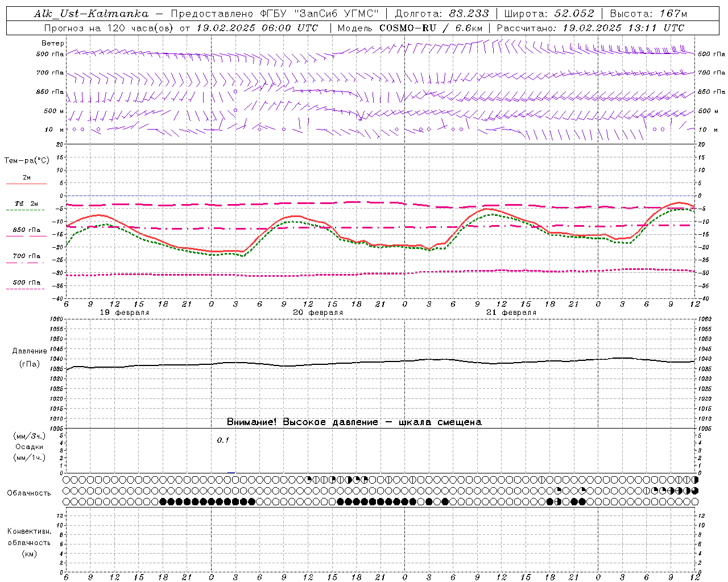
Task: Click the 'Осадки' precipitation label
Action: (x=29, y=447)
